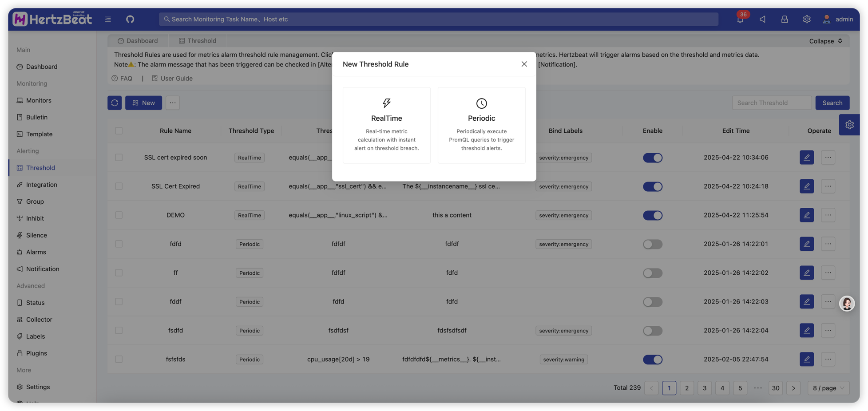
Task: Collapse the sidebar via hamburger icon
Action: (108, 19)
